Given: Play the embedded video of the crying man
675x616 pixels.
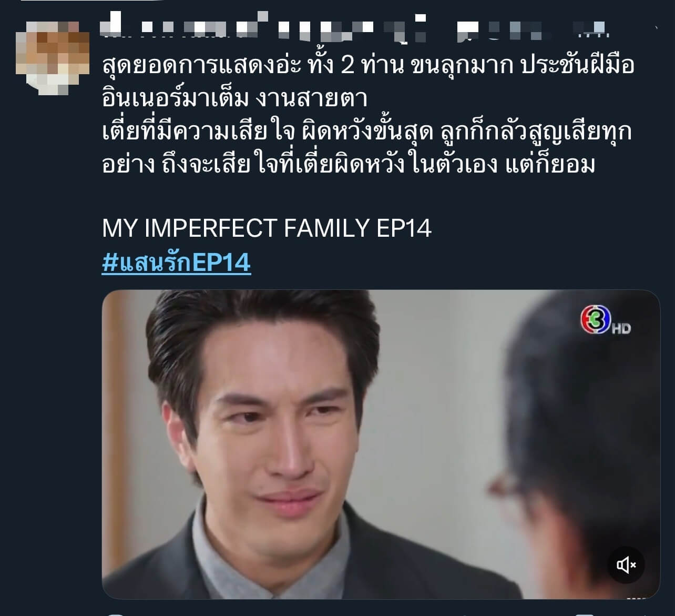Looking at the screenshot, I should coord(381,444).
